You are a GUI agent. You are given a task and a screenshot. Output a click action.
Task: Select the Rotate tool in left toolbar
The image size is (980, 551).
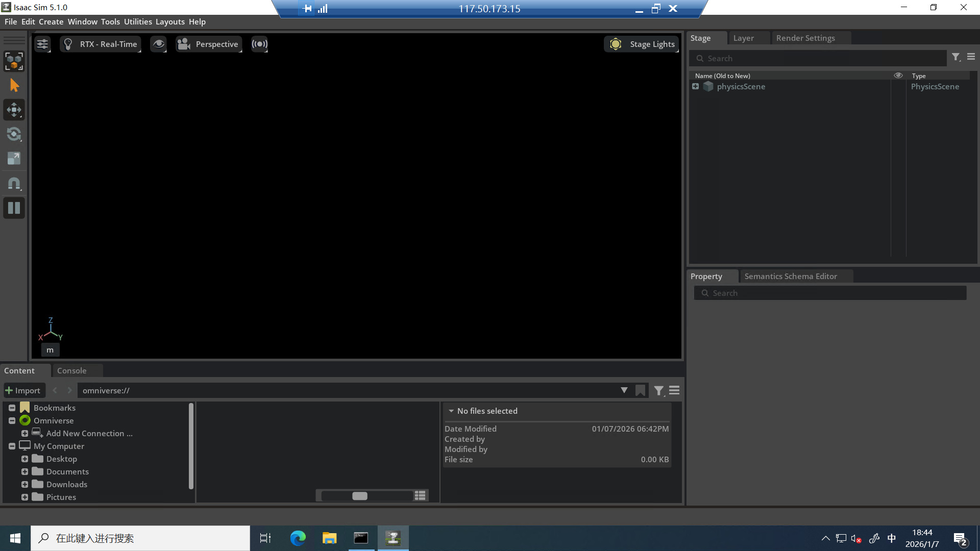(x=14, y=134)
